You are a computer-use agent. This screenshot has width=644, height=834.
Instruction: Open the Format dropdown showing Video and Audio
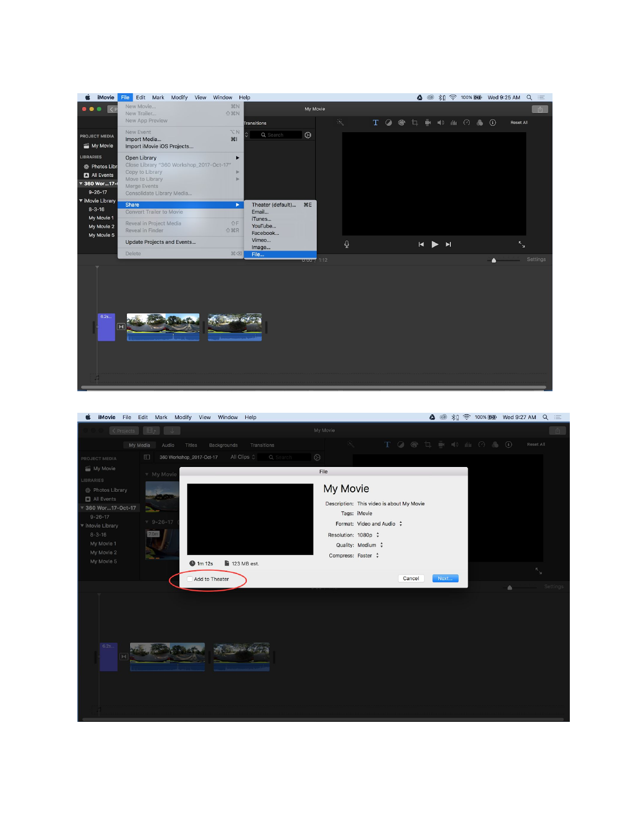pyautogui.click(x=380, y=524)
